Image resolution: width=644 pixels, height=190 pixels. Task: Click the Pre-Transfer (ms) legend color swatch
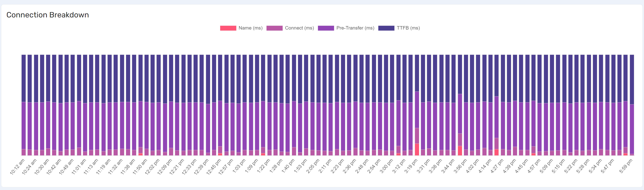(x=326, y=28)
